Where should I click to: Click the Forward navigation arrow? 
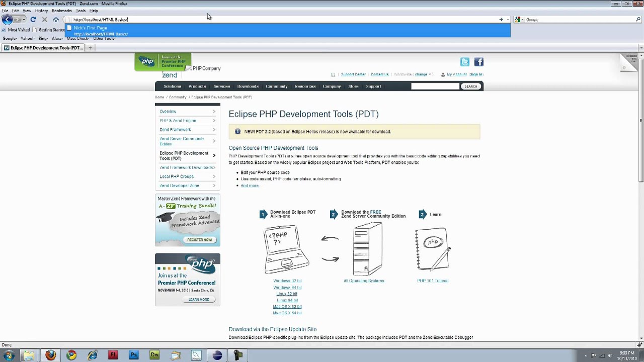pyautogui.click(x=18, y=20)
